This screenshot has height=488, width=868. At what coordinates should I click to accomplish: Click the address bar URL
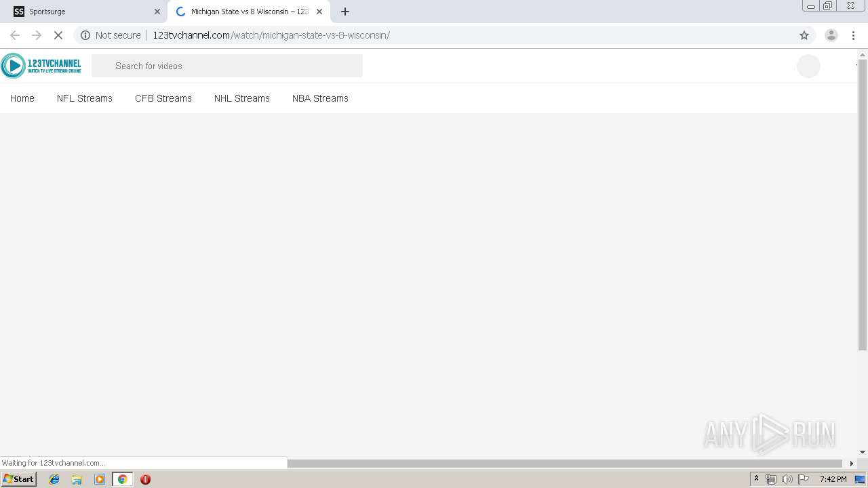click(271, 35)
